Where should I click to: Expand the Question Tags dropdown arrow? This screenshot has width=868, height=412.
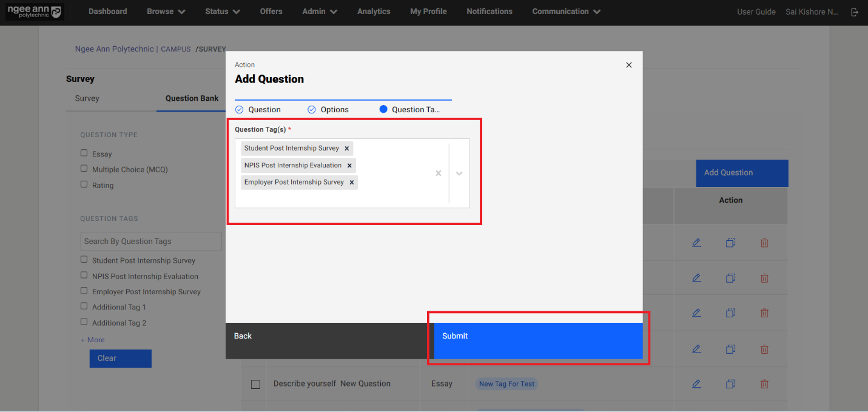coord(459,174)
